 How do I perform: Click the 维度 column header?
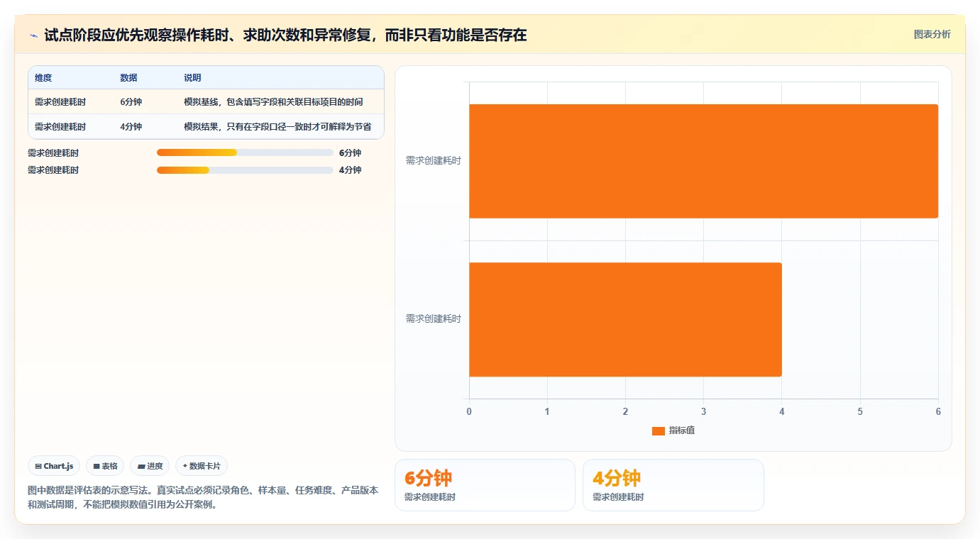click(x=43, y=78)
